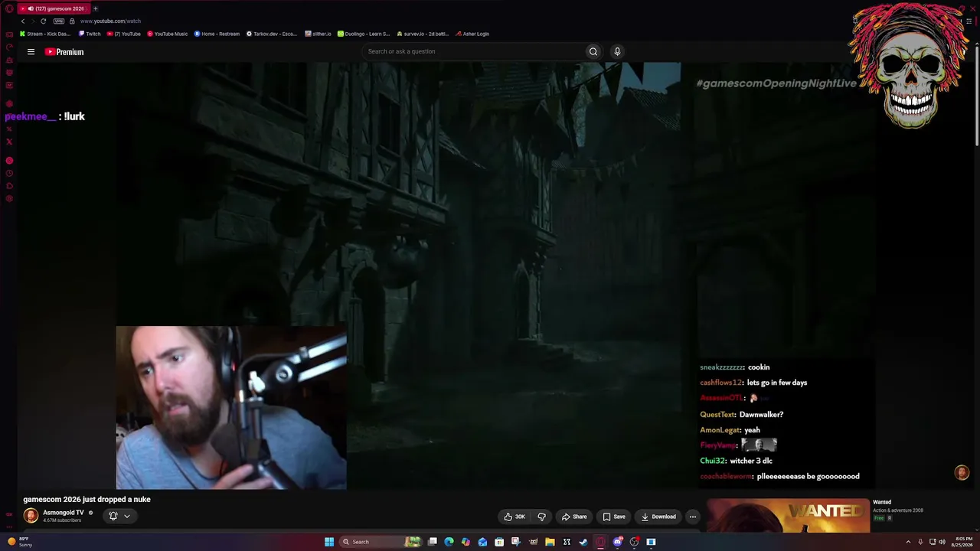Open Opera GX from the taskbar
This screenshot has width=980, height=551.
(600, 542)
